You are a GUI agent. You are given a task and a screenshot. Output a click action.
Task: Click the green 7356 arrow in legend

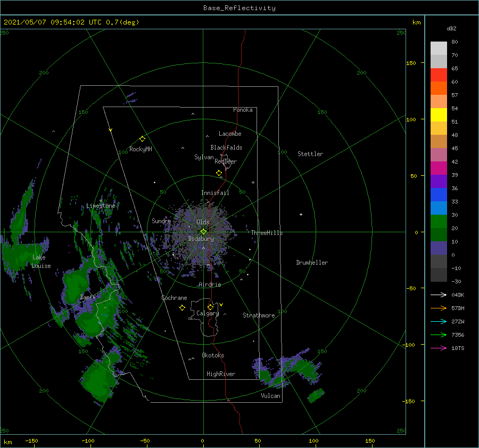click(439, 335)
